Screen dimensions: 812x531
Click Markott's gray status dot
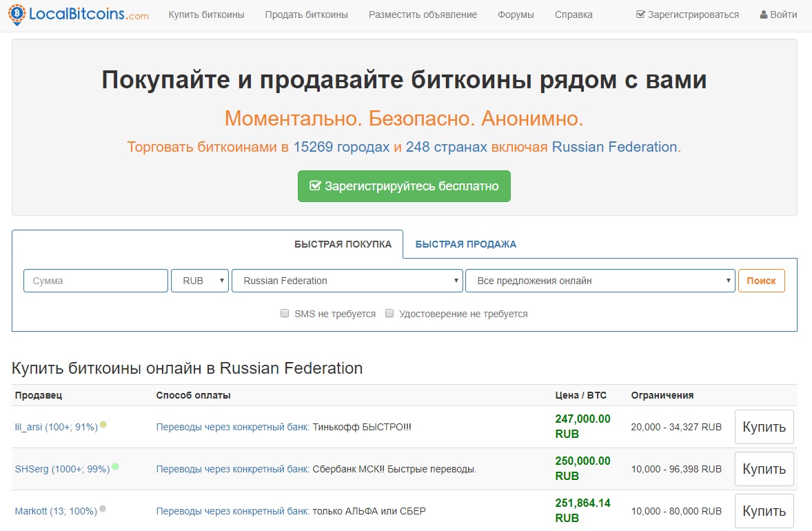pos(103,509)
